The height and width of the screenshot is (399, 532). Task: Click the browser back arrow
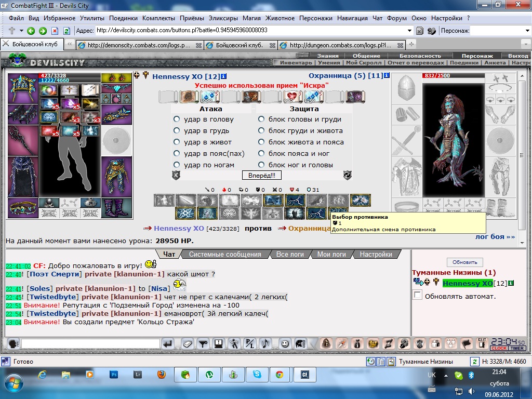[31, 31]
